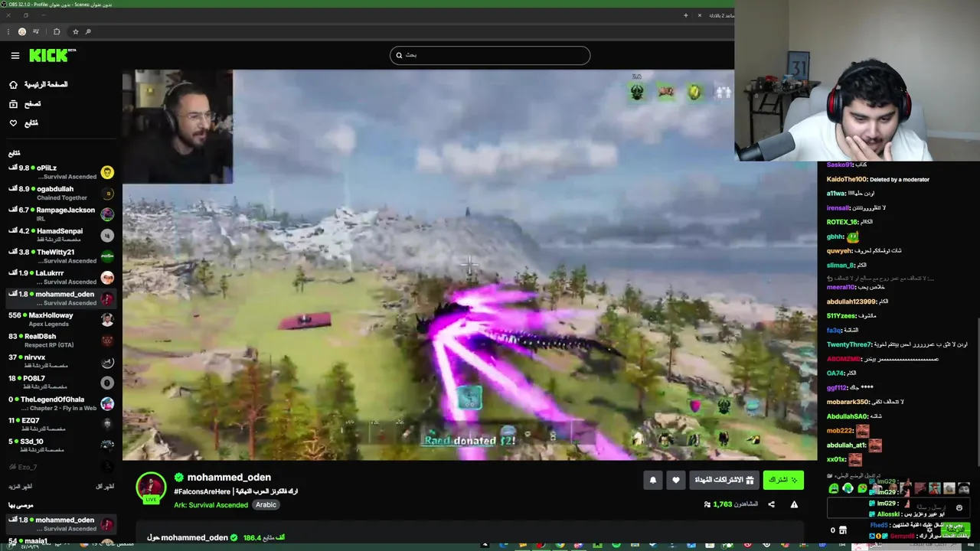Click LaLukrrr avatar icon in sidebar
Image resolution: width=980 pixels, height=551 pixels.
pyautogui.click(x=107, y=278)
